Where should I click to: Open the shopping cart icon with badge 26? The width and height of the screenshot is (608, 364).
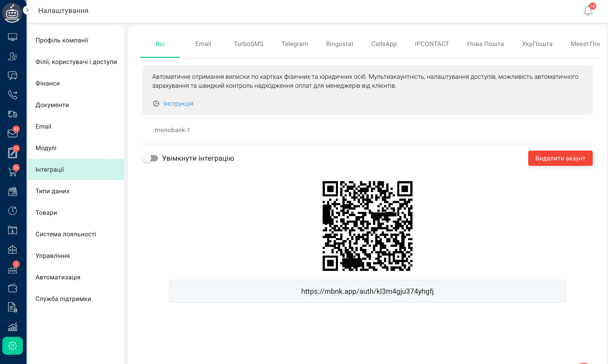[x=13, y=172]
